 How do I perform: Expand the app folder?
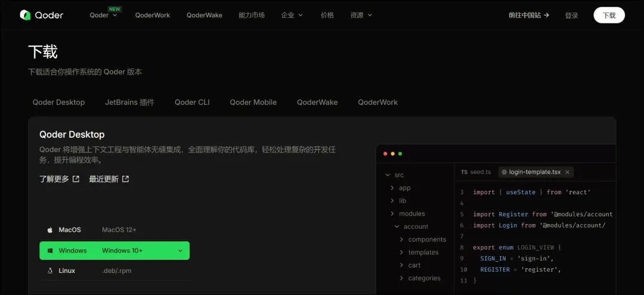point(392,188)
